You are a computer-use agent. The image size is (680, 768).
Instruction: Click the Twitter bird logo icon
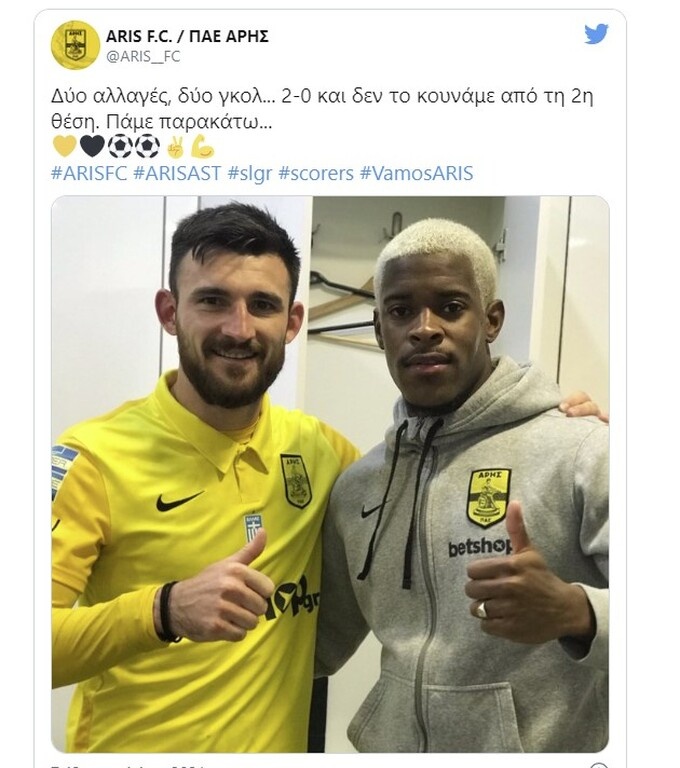click(596, 34)
